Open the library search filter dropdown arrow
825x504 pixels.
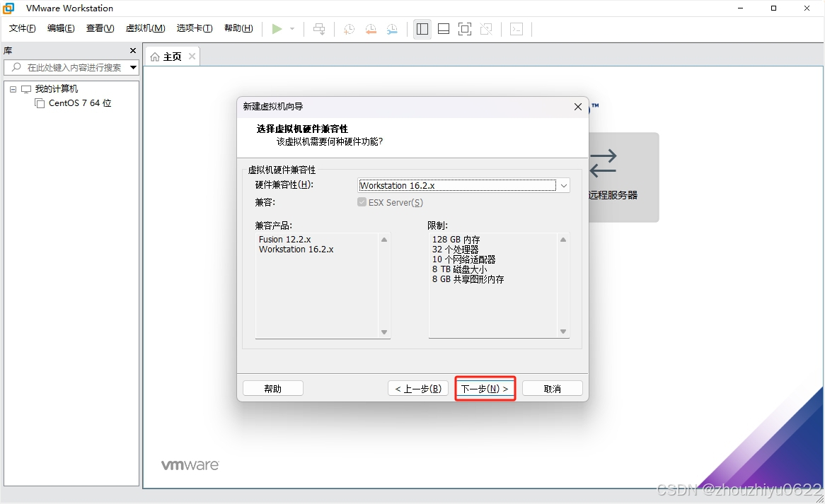pos(133,67)
